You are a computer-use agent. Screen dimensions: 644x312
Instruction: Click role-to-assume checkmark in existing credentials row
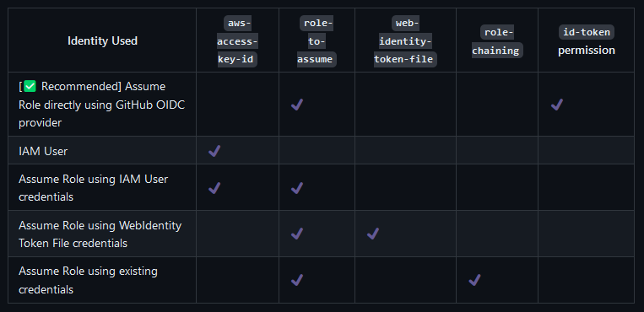tap(297, 280)
